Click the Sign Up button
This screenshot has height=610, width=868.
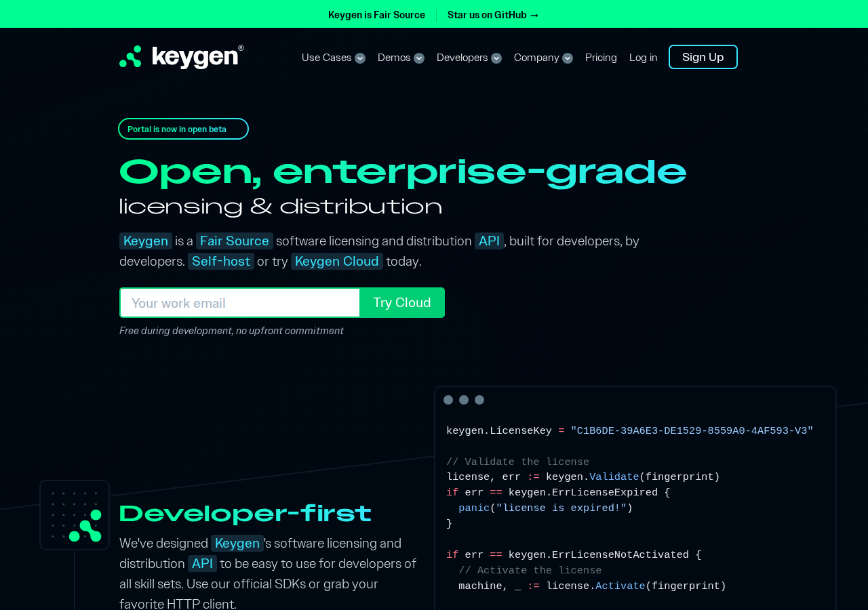click(703, 57)
